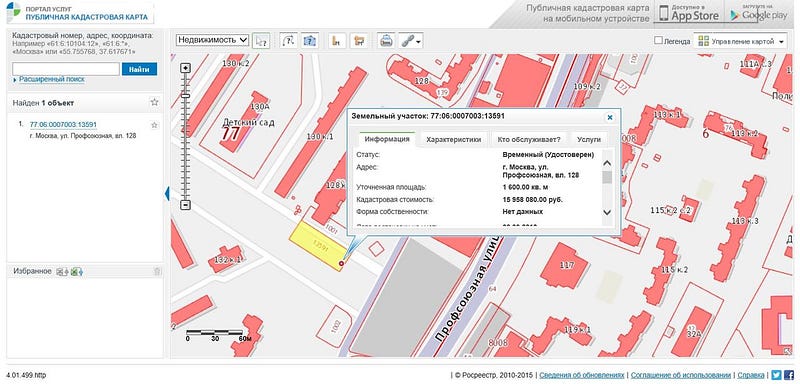
Task: Clear favorites with the trash icon
Action: tap(157, 271)
